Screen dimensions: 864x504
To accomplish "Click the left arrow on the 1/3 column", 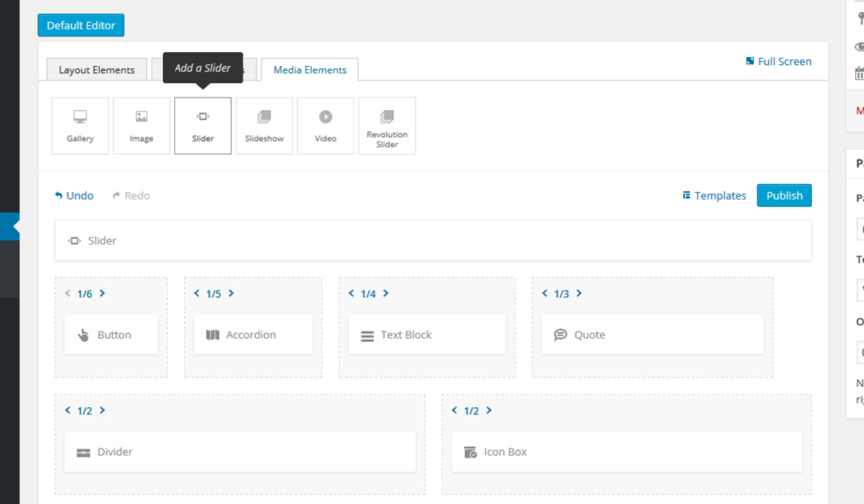I will tap(545, 293).
